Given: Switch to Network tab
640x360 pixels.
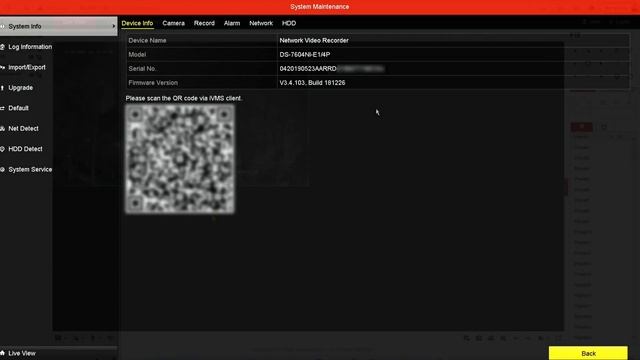Looking at the screenshot, I should pyautogui.click(x=261, y=23).
